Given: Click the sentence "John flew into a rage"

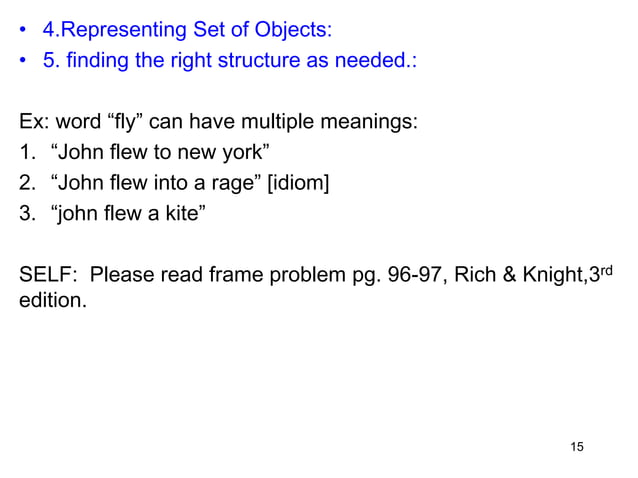Looking at the screenshot, I should pyautogui.click(x=156, y=183).
